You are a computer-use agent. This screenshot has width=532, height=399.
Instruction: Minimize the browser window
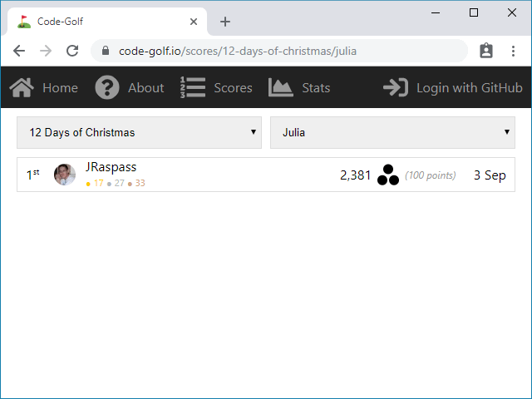436,13
